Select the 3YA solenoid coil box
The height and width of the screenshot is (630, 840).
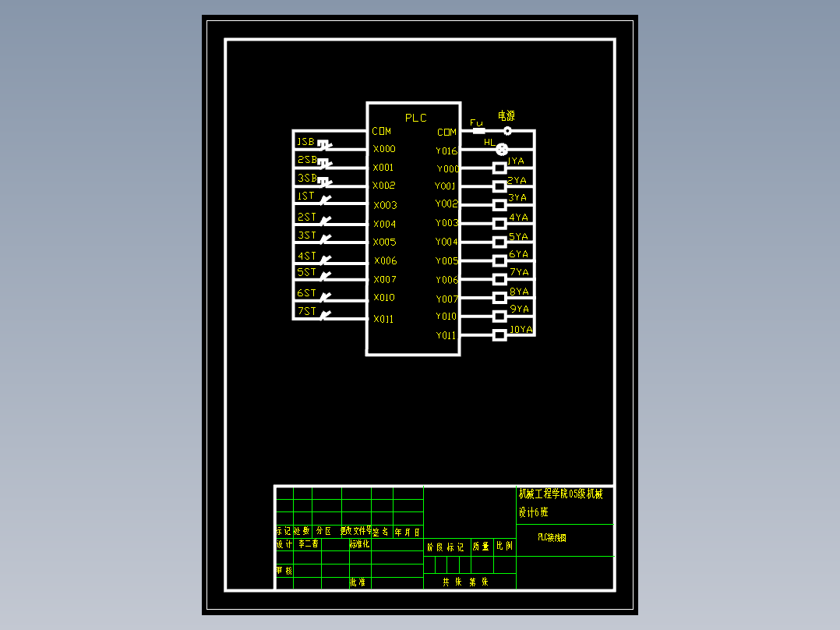click(x=499, y=205)
